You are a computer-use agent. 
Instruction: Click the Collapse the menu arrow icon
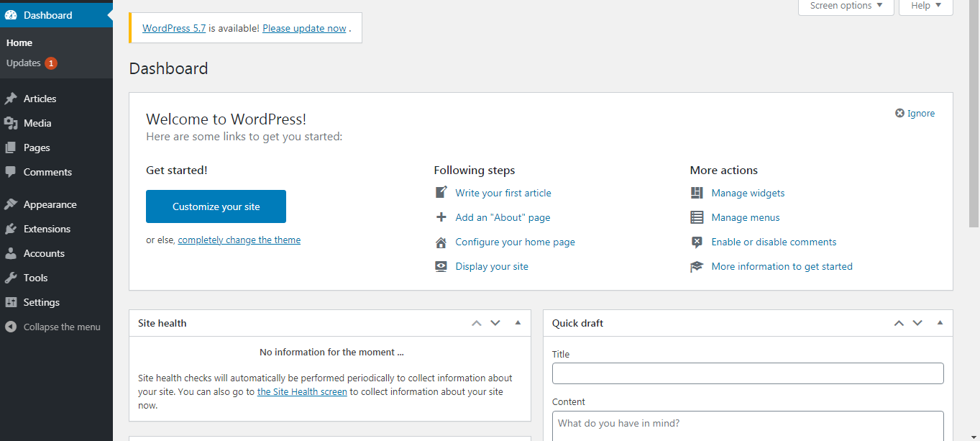pos(11,327)
